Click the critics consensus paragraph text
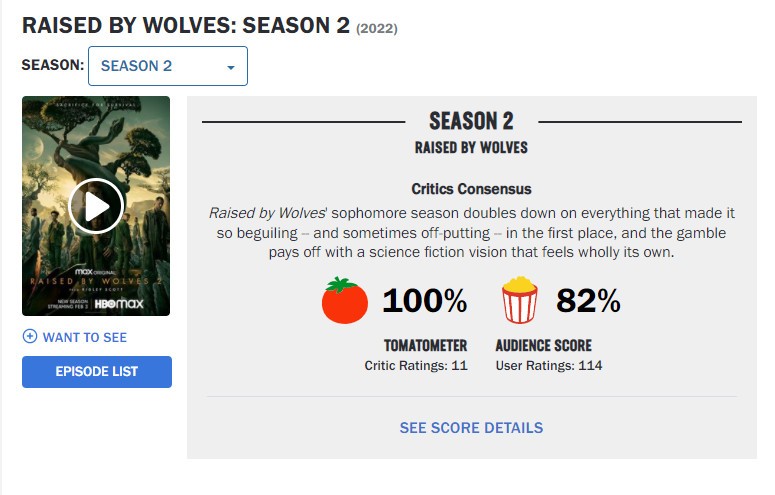775x495 pixels. [471, 233]
